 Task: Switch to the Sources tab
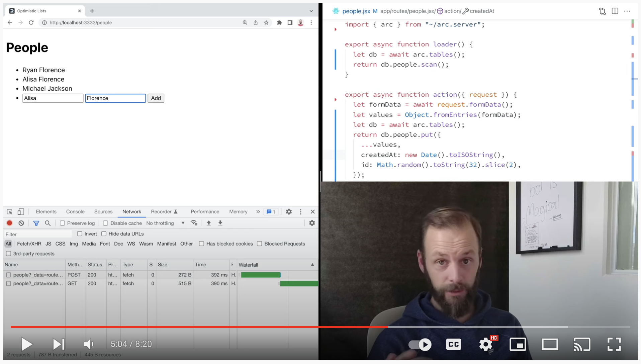tap(103, 212)
